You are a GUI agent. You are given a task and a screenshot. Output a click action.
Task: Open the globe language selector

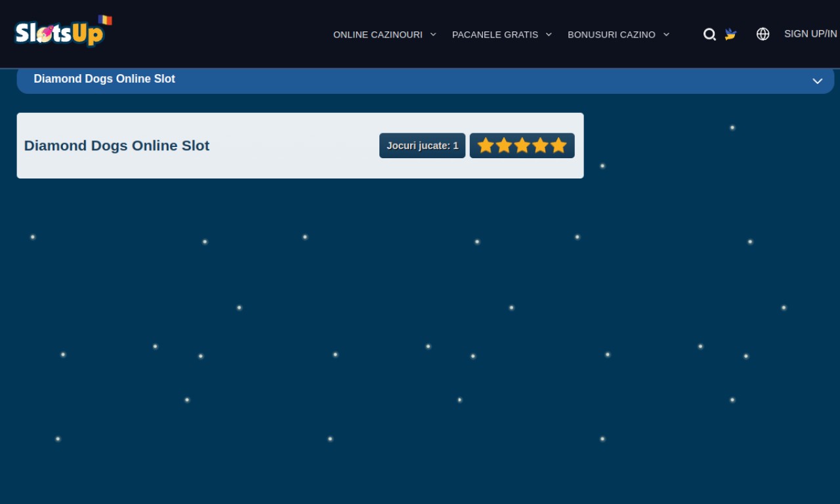(763, 34)
